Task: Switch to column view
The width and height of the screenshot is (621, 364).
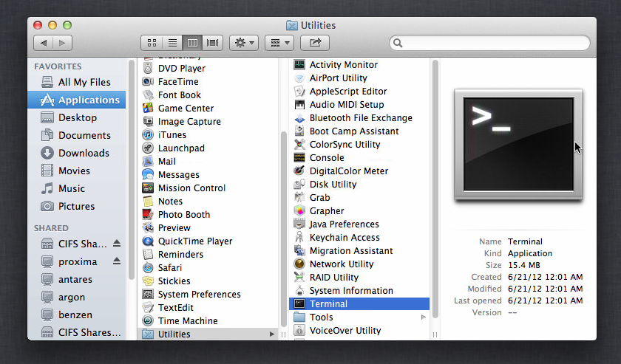Action: coord(192,43)
